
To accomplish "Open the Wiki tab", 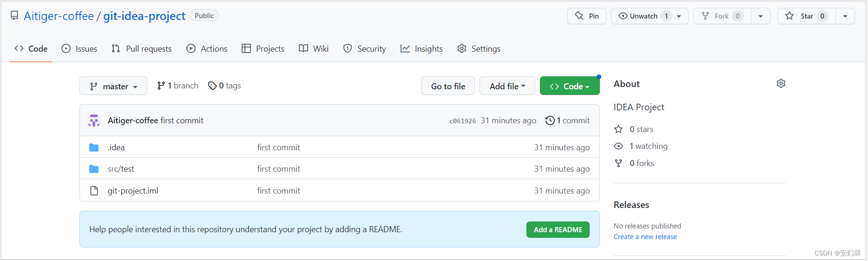I will click(314, 49).
